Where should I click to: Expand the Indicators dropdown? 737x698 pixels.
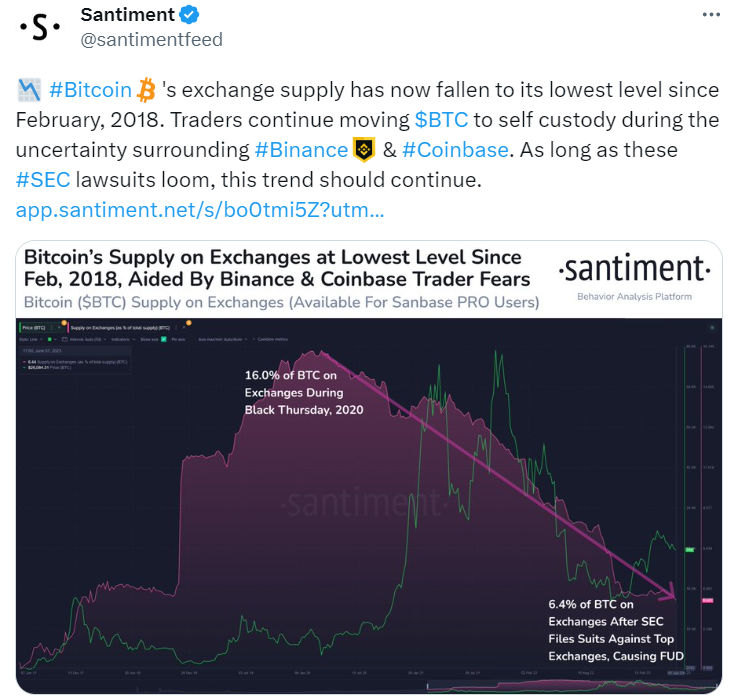pos(123,339)
